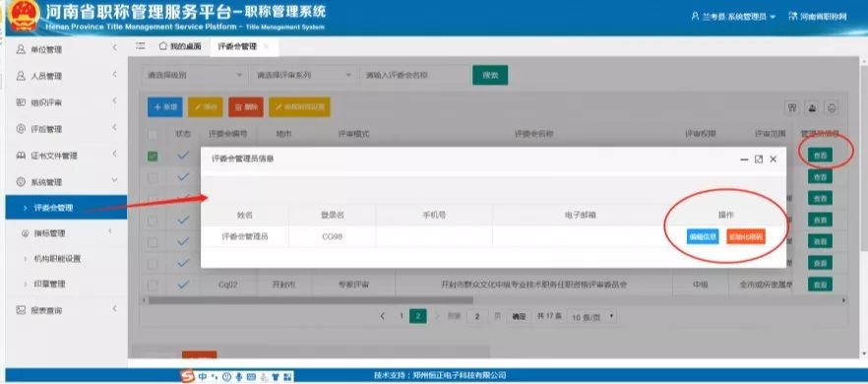This screenshot has height=384, width=868.
Task: Expand 指标管理 using its chevron
Action: click(109, 231)
